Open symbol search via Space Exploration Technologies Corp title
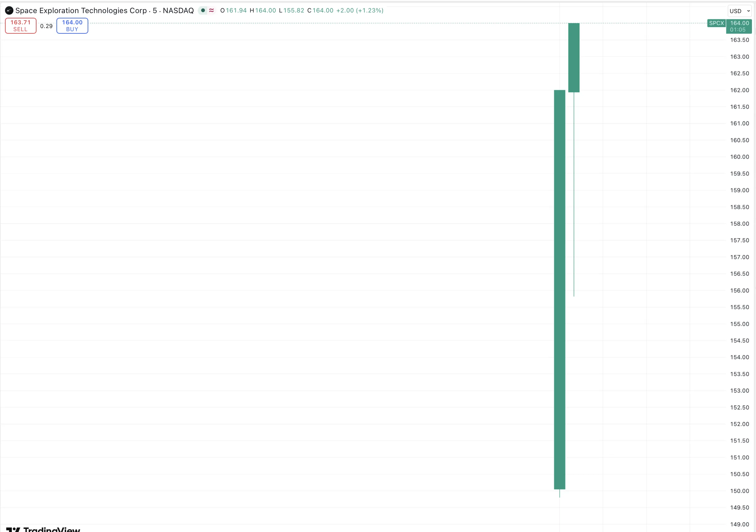The width and height of the screenshot is (756, 532). pyautogui.click(x=81, y=11)
